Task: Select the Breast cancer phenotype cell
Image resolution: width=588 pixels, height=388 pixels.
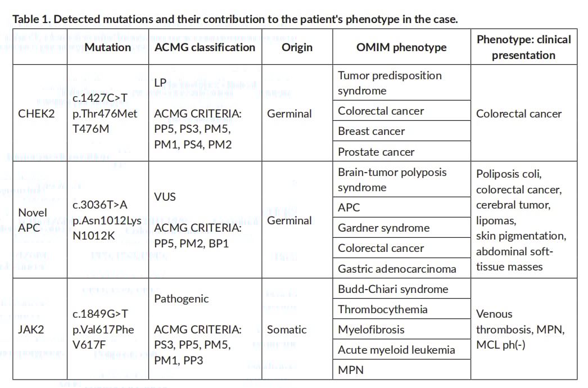Action: pyautogui.click(x=371, y=131)
